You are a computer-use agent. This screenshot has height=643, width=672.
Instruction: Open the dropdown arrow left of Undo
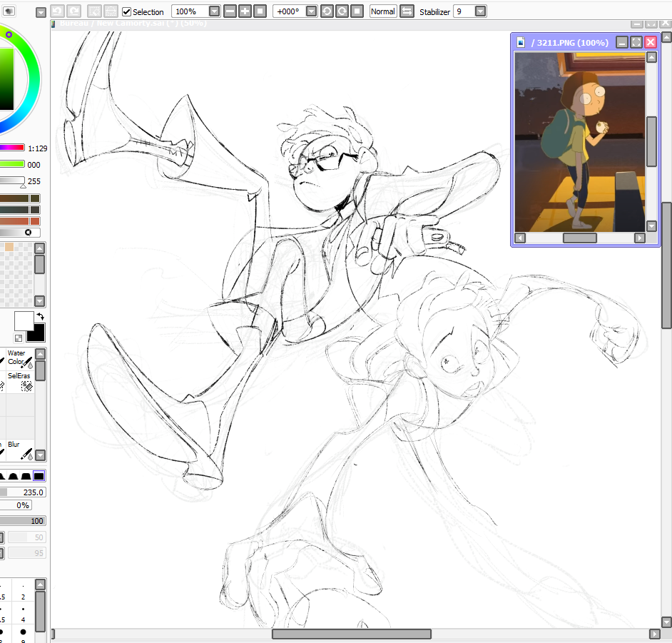(x=41, y=12)
